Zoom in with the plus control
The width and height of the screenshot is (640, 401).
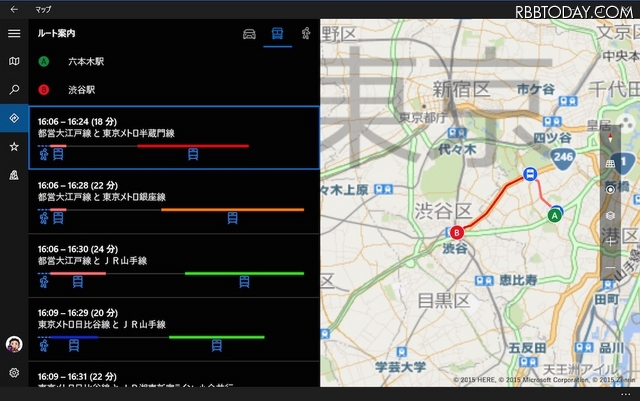coord(610,242)
